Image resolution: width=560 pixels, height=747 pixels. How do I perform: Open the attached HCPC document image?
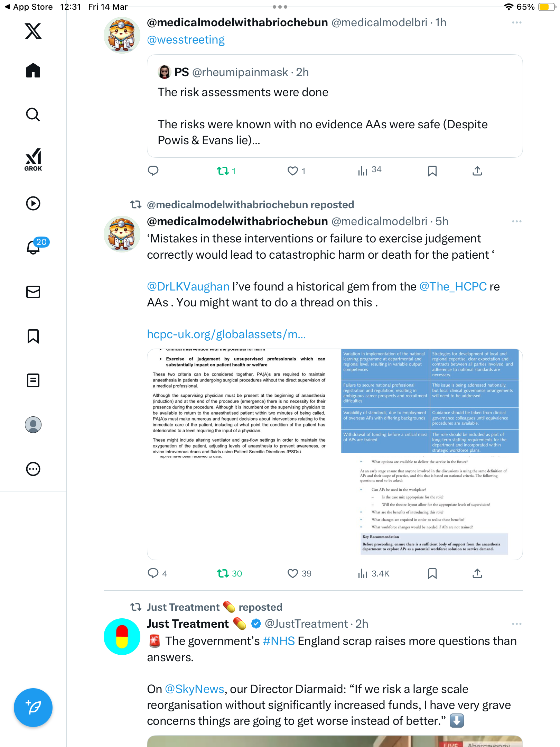point(335,454)
